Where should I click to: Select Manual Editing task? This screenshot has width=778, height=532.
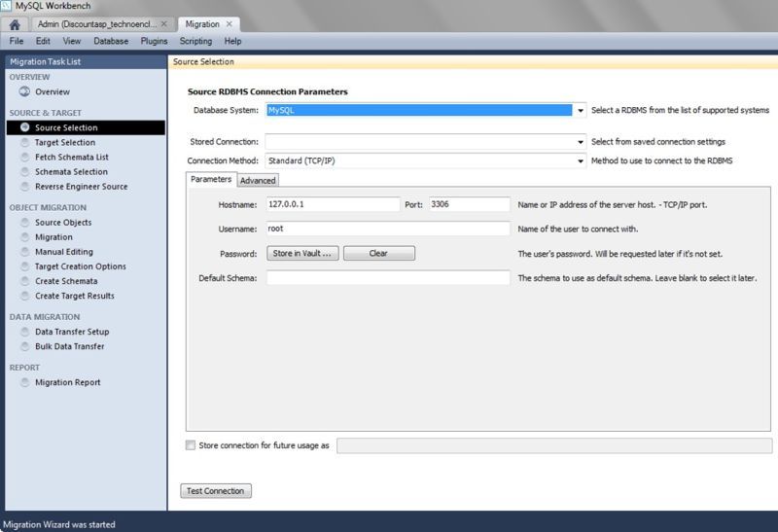pyautogui.click(x=63, y=252)
